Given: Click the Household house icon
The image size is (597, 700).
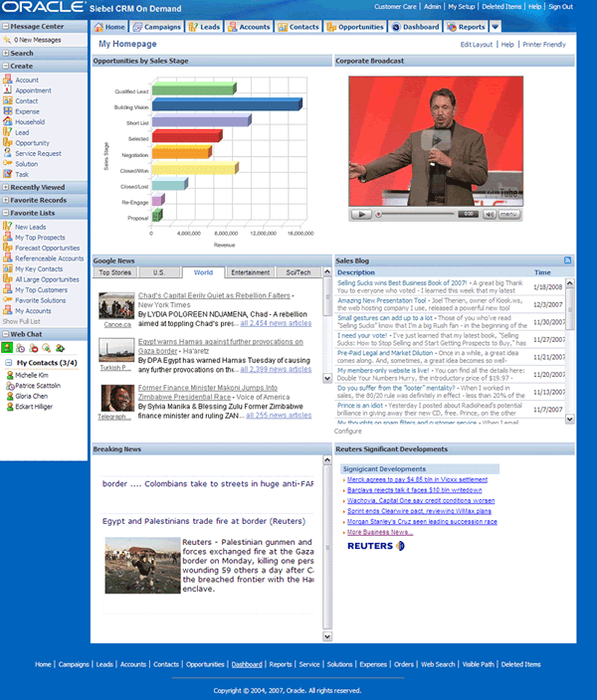Looking at the screenshot, I should pos(8,121).
